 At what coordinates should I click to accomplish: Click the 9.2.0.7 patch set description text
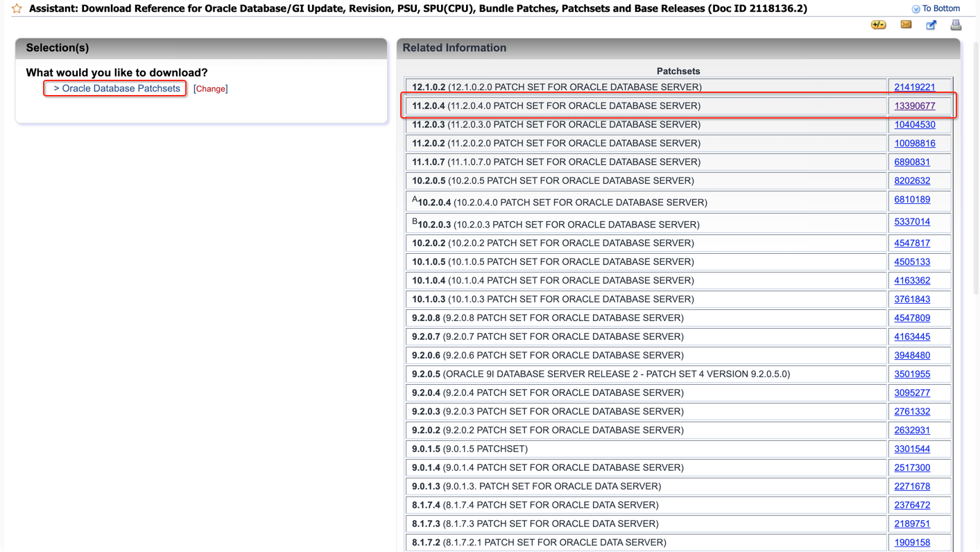548,336
